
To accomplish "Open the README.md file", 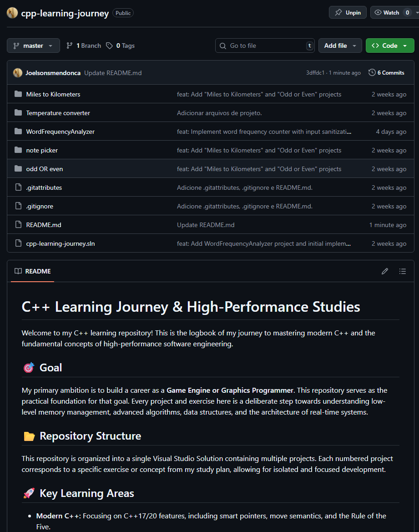I will pyautogui.click(x=44, y=225).
